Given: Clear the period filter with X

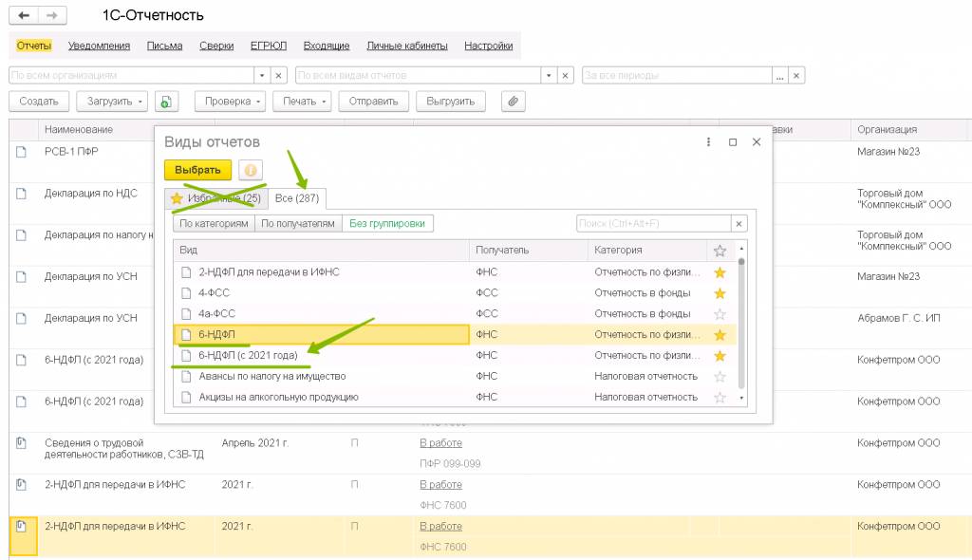Looking at the screenshot, I should tap(796, 76).
